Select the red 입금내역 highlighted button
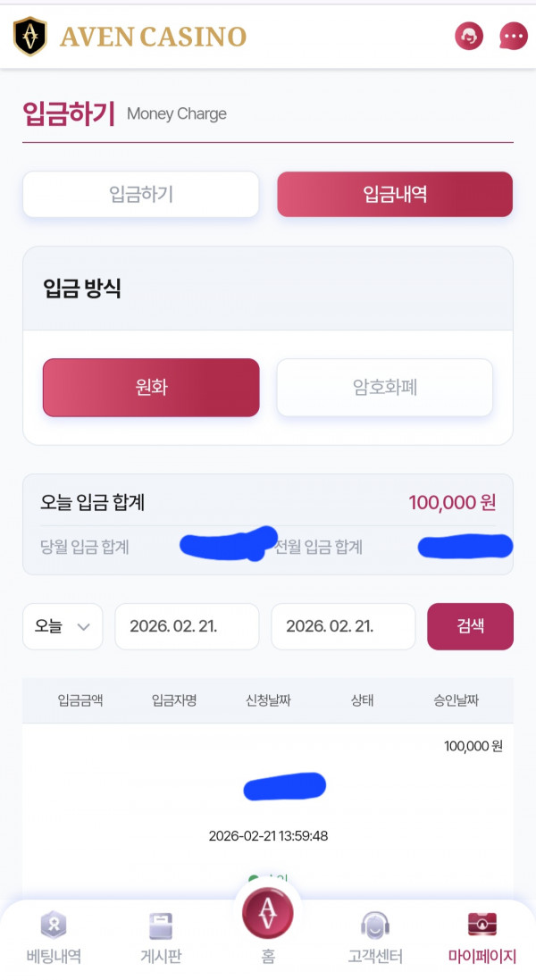536x980 pixels. pos(394,194)
